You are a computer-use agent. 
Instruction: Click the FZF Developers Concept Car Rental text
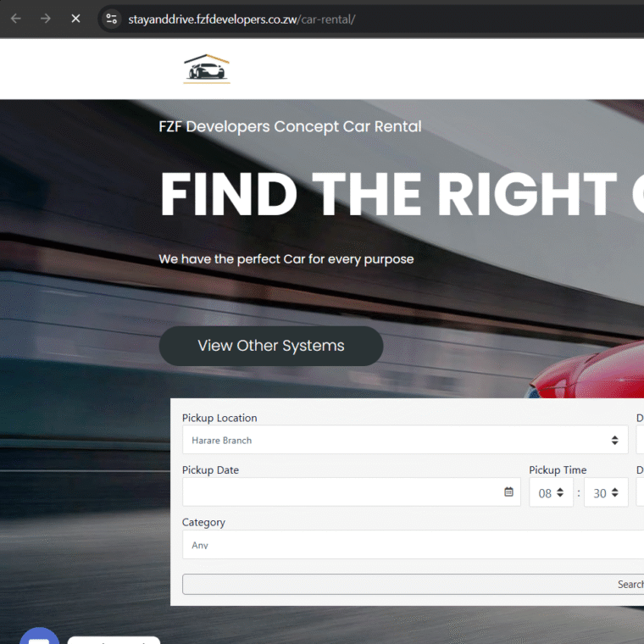tap(290, 126)
